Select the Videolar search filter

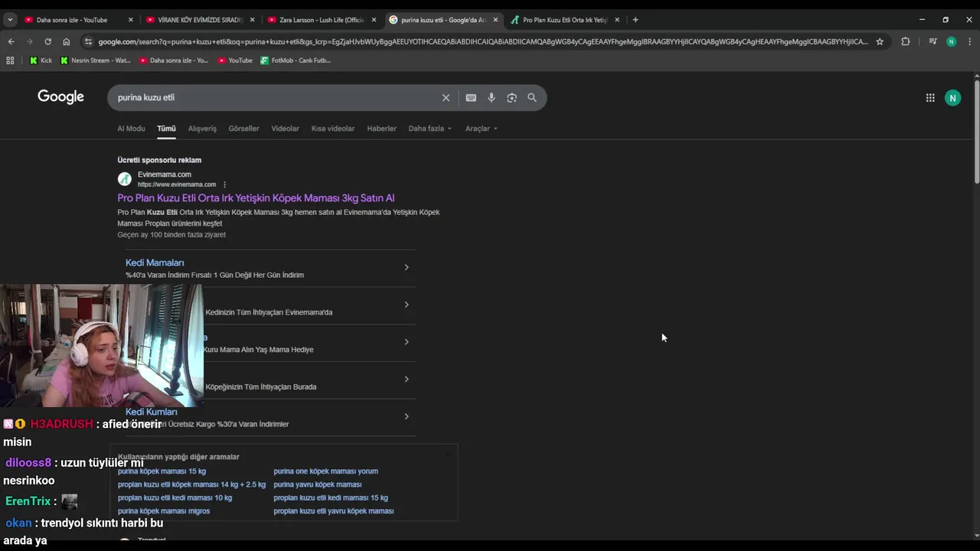[x=285, y=129]
